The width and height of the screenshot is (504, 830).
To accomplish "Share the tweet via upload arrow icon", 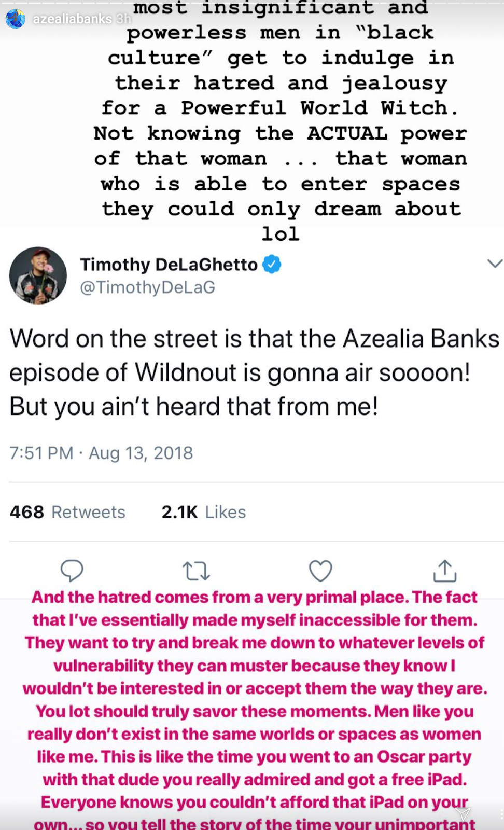I will (445, 571).
